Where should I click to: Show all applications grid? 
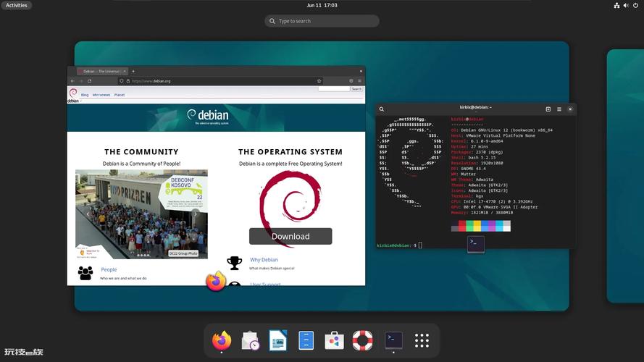(x=422, y=340)
